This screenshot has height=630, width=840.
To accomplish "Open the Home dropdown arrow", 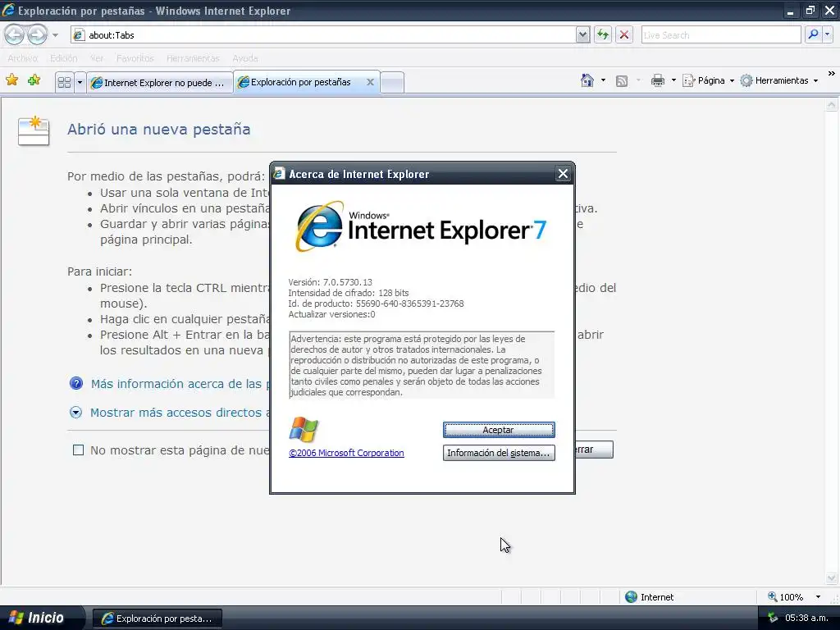I will (603, 80).
